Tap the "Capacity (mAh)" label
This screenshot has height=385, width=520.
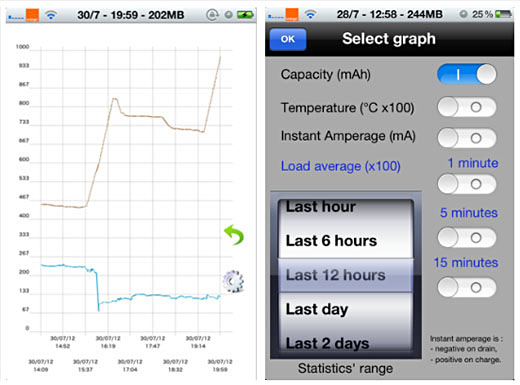click(x=325, y=74)
